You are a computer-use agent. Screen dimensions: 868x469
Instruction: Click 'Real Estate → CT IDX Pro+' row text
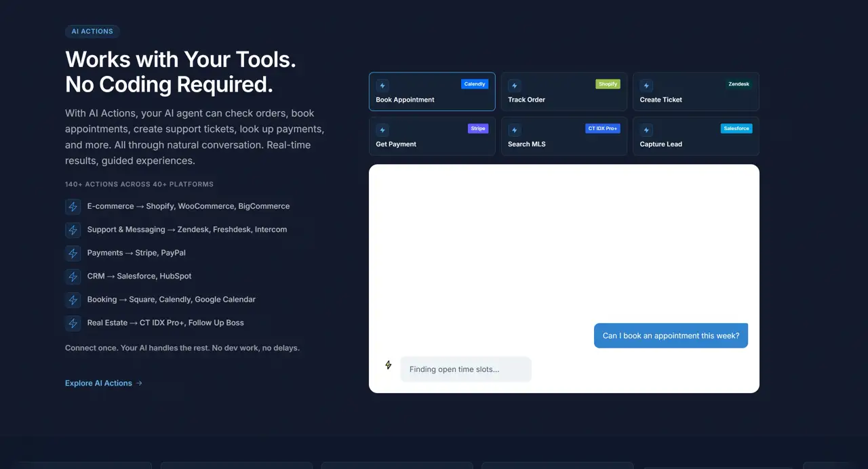coord(165,323)
